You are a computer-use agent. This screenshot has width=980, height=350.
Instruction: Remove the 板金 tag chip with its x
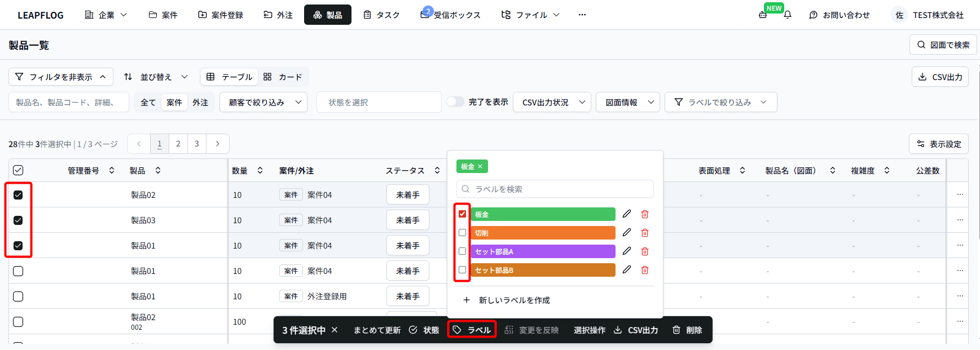[x=480, y=167]
